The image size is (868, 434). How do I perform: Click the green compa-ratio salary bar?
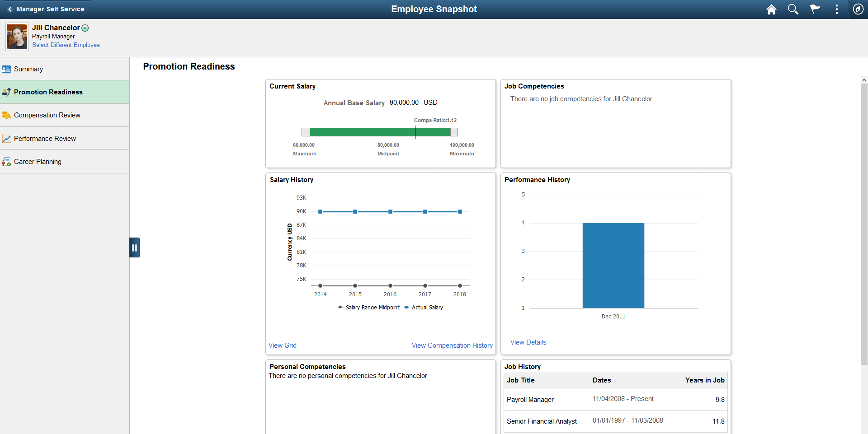(380, 132)
